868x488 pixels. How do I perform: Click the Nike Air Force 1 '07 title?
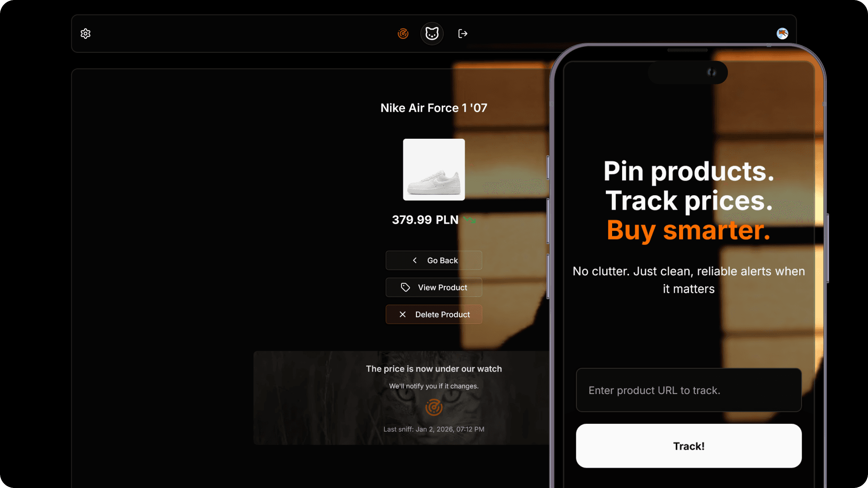(x=434, y=108)
